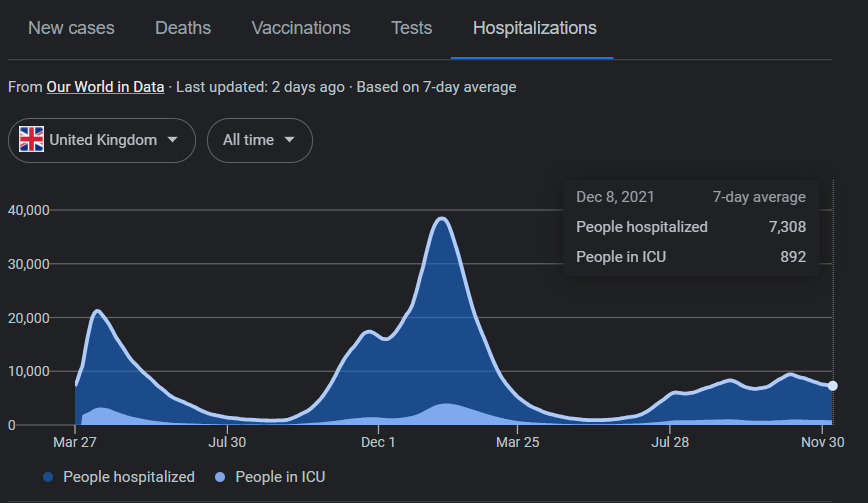This screenshot has width=868, height=503.
Task: Click the Jul 30 axis label
Action: (227, 442)
